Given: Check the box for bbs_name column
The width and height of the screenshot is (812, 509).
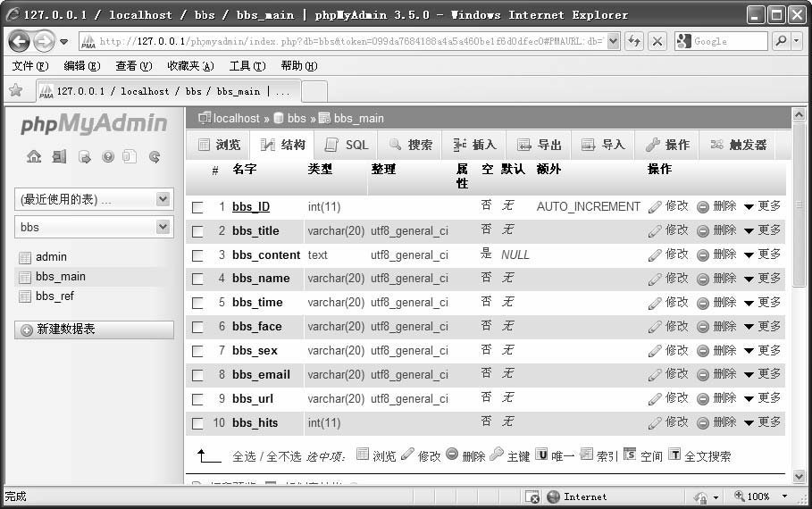Looking at the screenshot, I should point(197,280).
